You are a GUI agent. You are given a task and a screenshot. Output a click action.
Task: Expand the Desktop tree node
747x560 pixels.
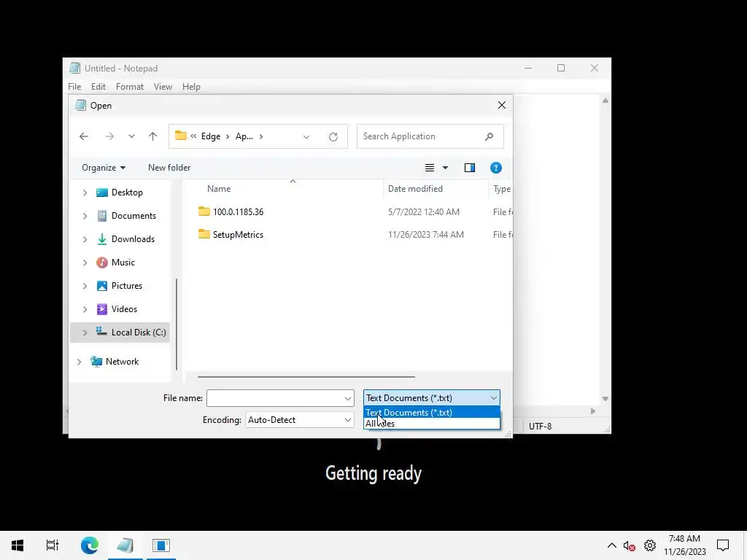click(85, 192)
